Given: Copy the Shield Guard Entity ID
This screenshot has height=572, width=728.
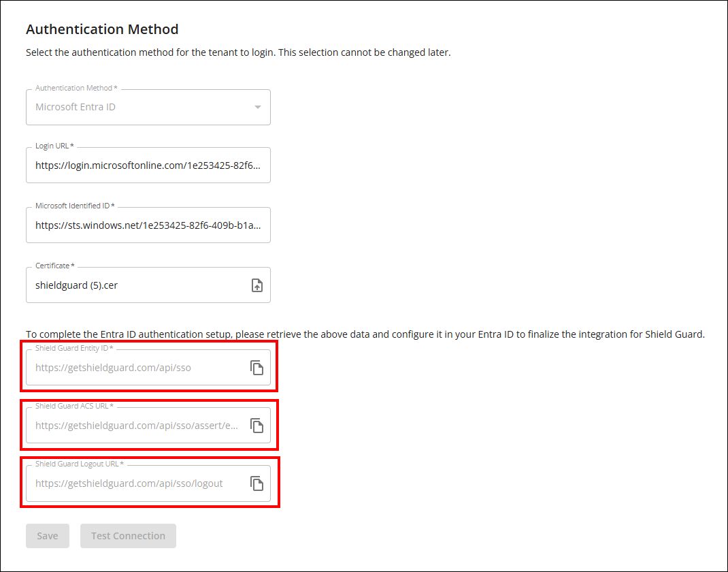Looking at the screenshot, I should click(x=257, y=368).
